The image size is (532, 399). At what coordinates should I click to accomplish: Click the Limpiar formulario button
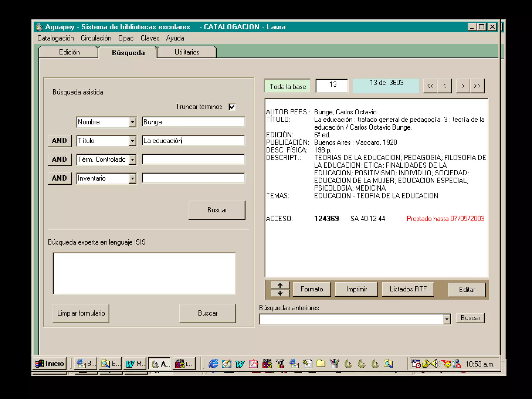[x=81, y=313]
